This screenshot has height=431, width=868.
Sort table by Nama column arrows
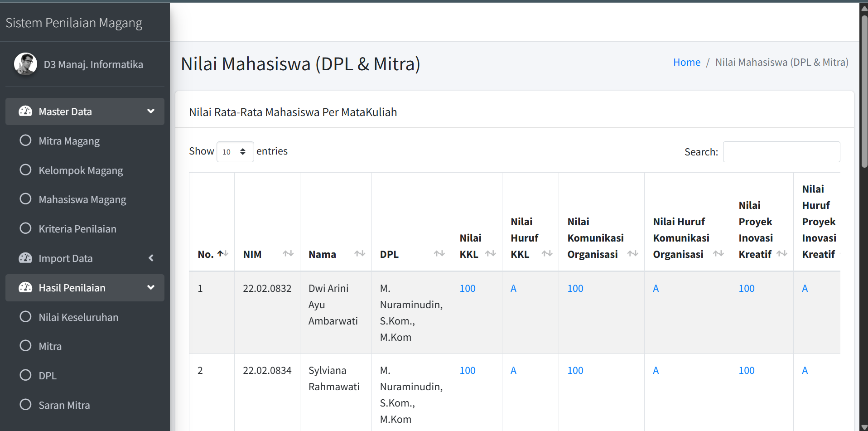360,254
